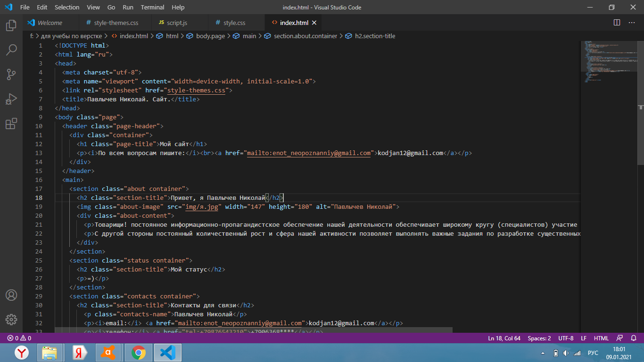Image resolution: width=644 pixels, height=362 pixels.
Task: Switch to the style-themes.css tab
Action: pyautogui.click(x=116, y=23)
